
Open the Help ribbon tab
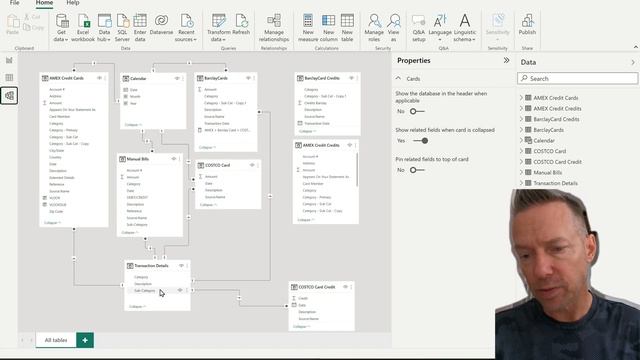(73, 3)
